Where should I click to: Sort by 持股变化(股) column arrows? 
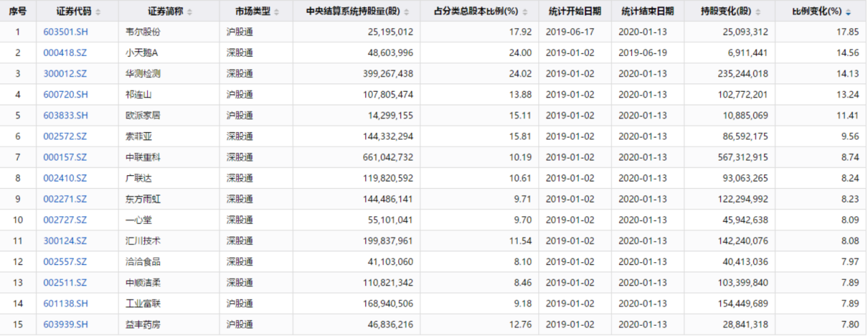(757, 12)
